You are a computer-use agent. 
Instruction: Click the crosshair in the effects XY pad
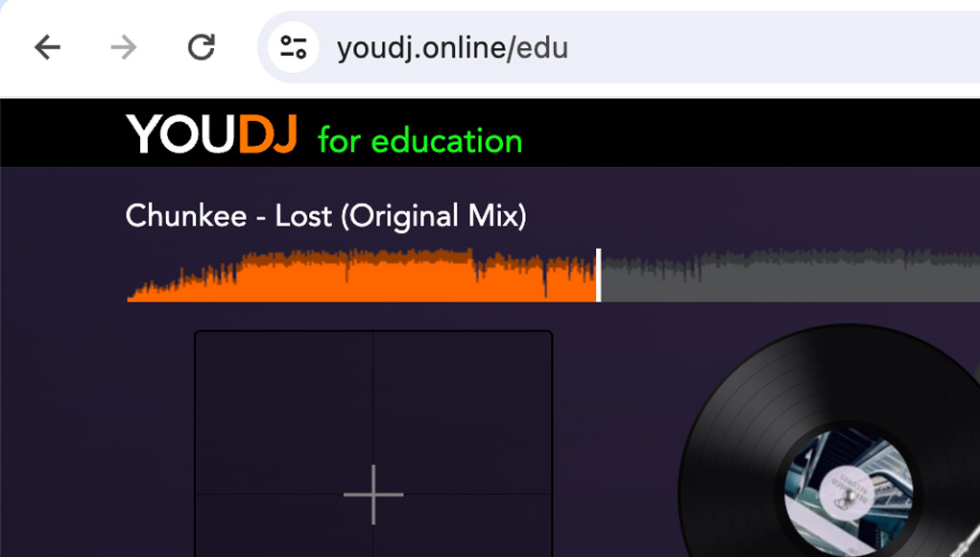(373, 495)
